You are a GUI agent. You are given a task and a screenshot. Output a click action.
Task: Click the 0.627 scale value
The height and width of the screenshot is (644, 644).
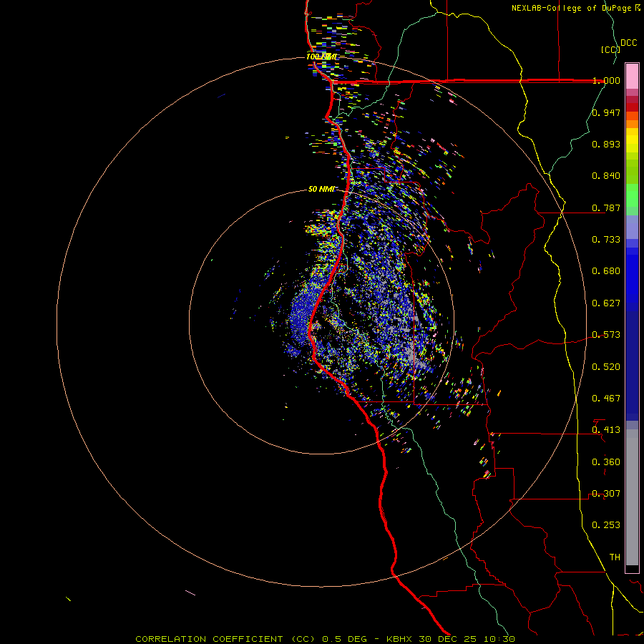point(606,303)
